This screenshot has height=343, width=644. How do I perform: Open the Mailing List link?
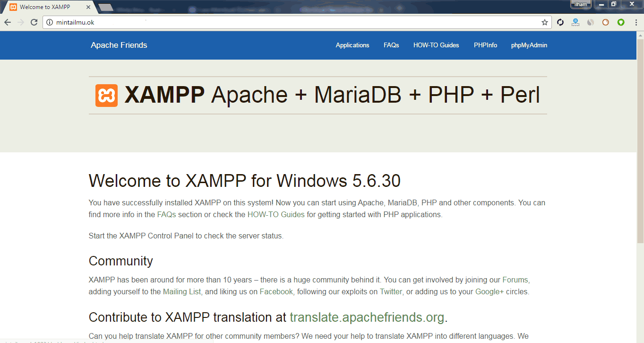[x=182, y=291]
